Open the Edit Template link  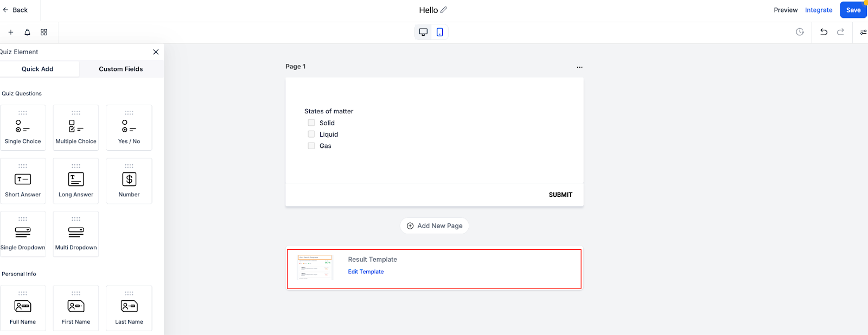tap(366, 272)
